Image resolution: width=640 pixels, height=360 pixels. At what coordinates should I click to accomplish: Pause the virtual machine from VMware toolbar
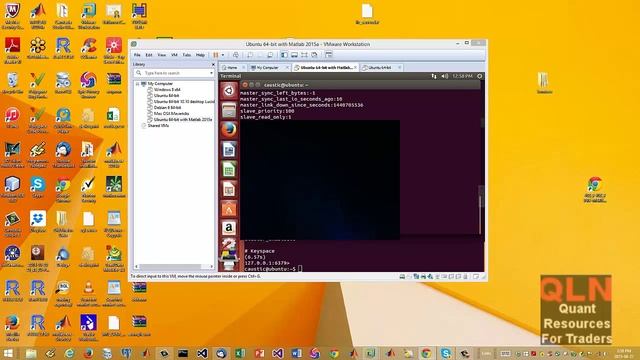[x=216, y=55]
